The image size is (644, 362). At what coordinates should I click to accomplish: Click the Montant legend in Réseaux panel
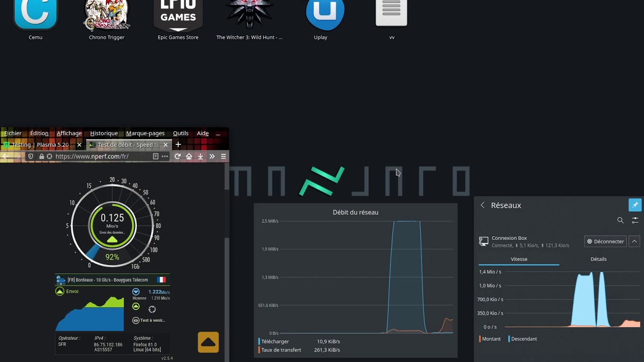click(x=490, y=339)
